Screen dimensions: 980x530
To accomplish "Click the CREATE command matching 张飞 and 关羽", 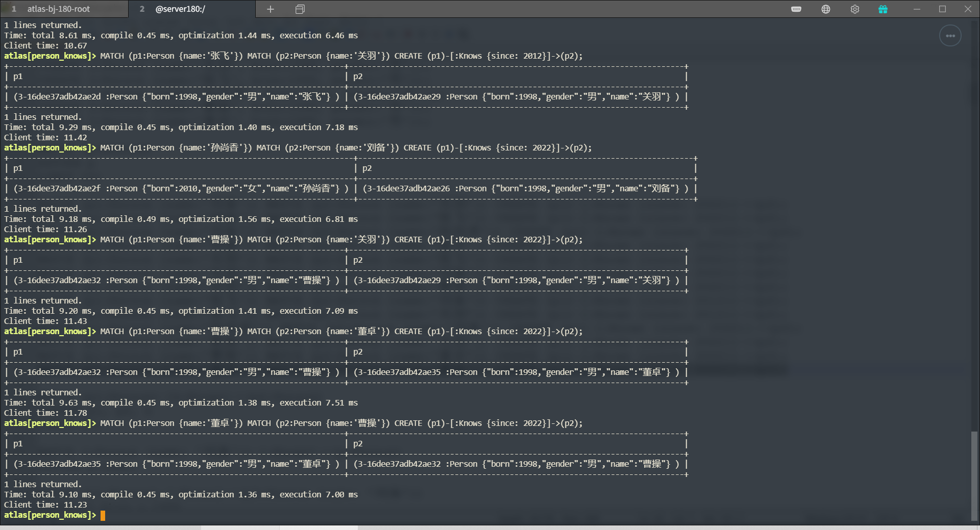I will (x=341, y=56).
